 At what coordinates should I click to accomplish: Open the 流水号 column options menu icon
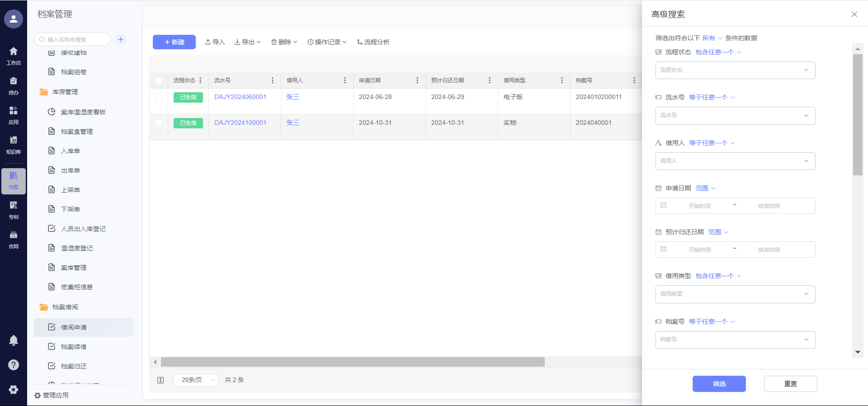[x=273, y=80]
